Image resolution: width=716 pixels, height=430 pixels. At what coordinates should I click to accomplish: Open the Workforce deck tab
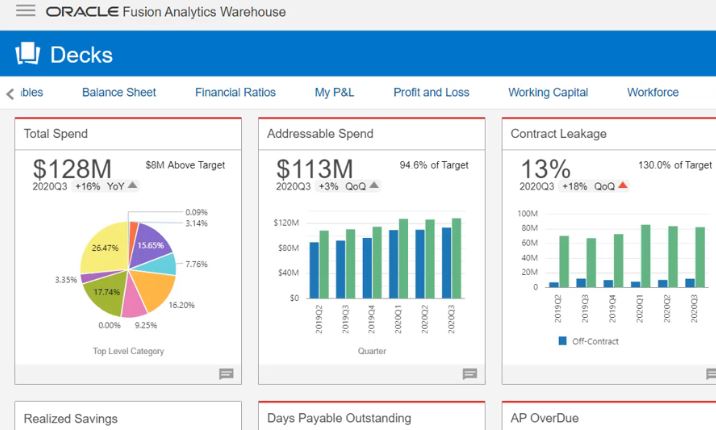653,92
